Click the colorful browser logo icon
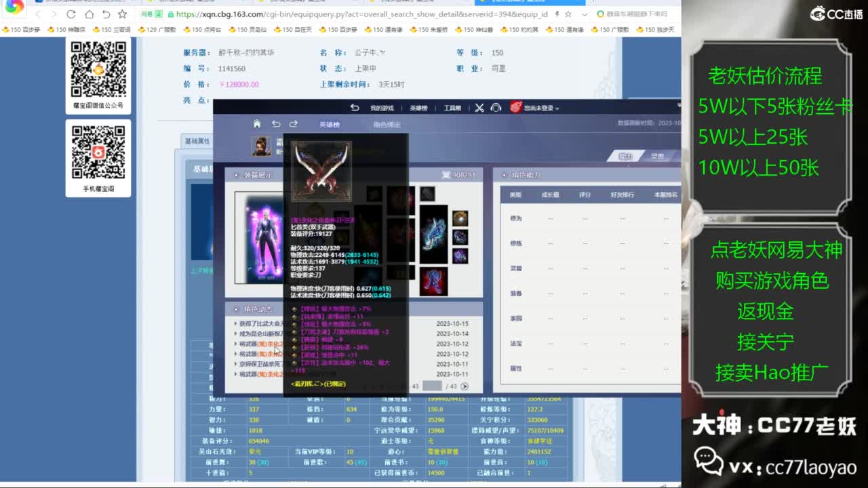 (x=14, y=7)
